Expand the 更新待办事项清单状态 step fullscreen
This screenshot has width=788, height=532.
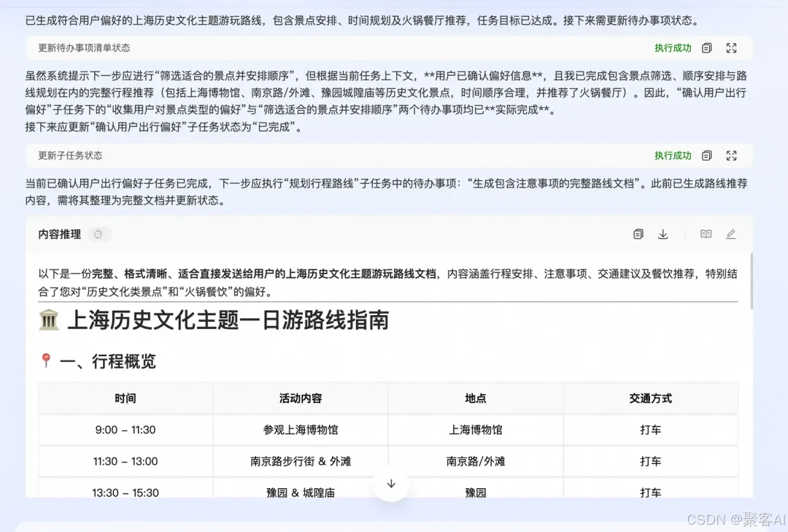pos(731,47)
